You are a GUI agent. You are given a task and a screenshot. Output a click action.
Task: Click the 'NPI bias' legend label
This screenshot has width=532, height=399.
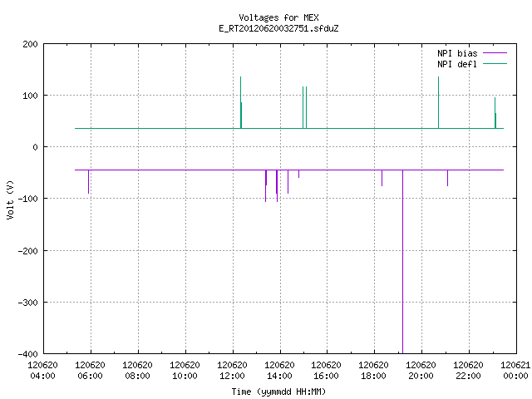click(x=457, y=53)
